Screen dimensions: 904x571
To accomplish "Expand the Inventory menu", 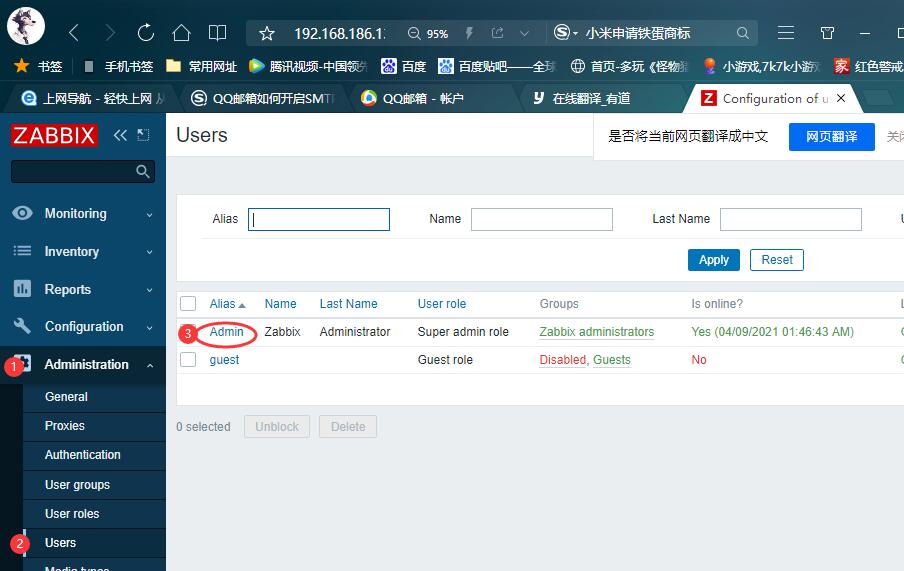I will point(83,251).
